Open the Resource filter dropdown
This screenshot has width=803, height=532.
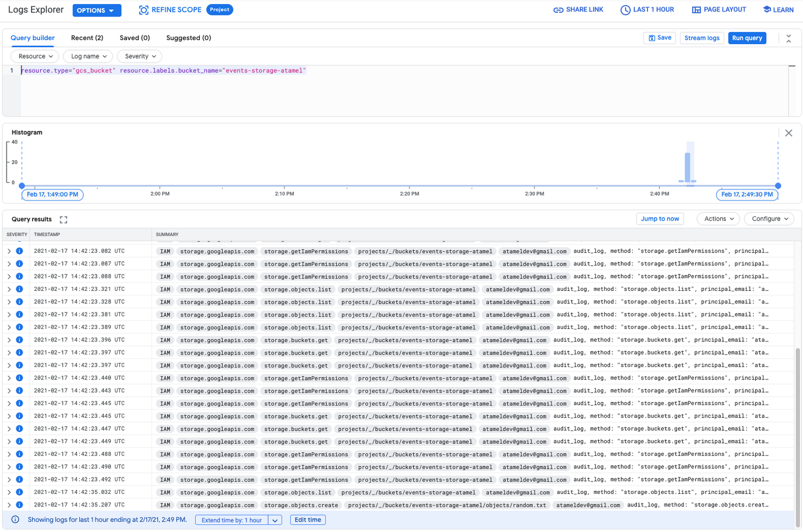(35, 56)
